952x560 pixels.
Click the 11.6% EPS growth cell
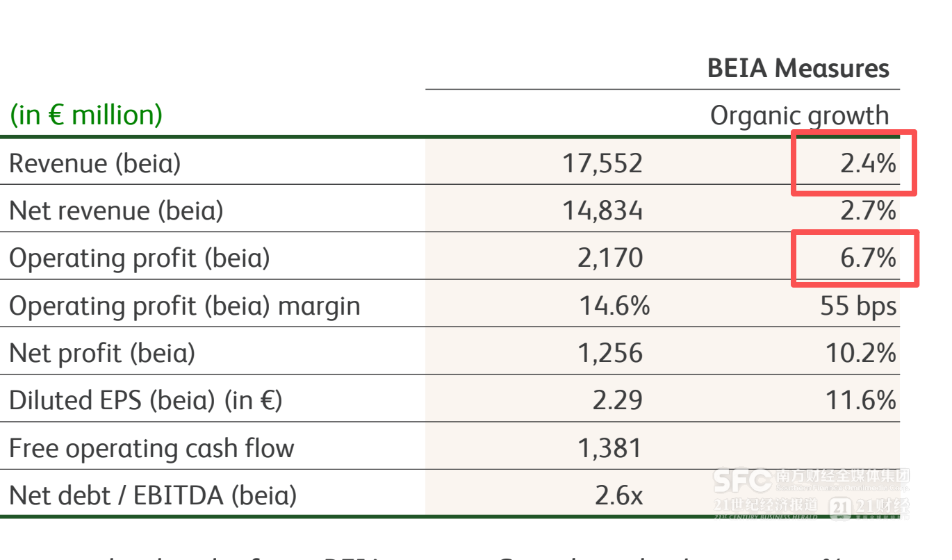coord(861,401)
